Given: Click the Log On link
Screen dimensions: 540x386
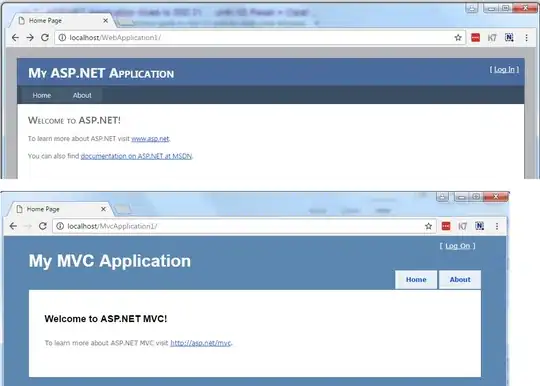Looking at the screenshot, I should coord(457,246).
